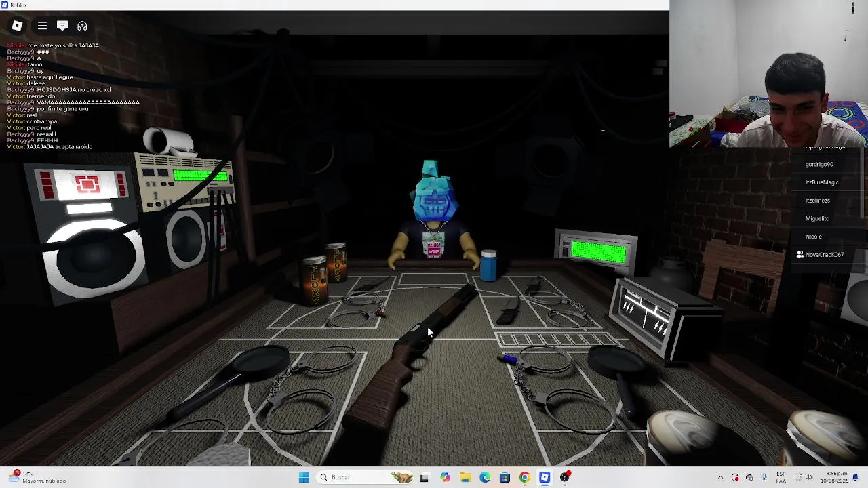
Task: Open Microsoft Store from the taskbar
Action: tap(505, 477)
